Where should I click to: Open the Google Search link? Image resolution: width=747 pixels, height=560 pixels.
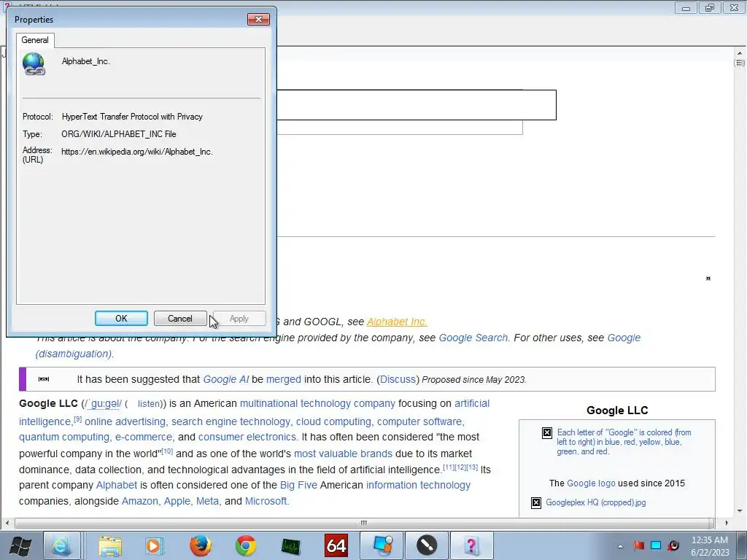pyautogui.click(x=474, y=338)
